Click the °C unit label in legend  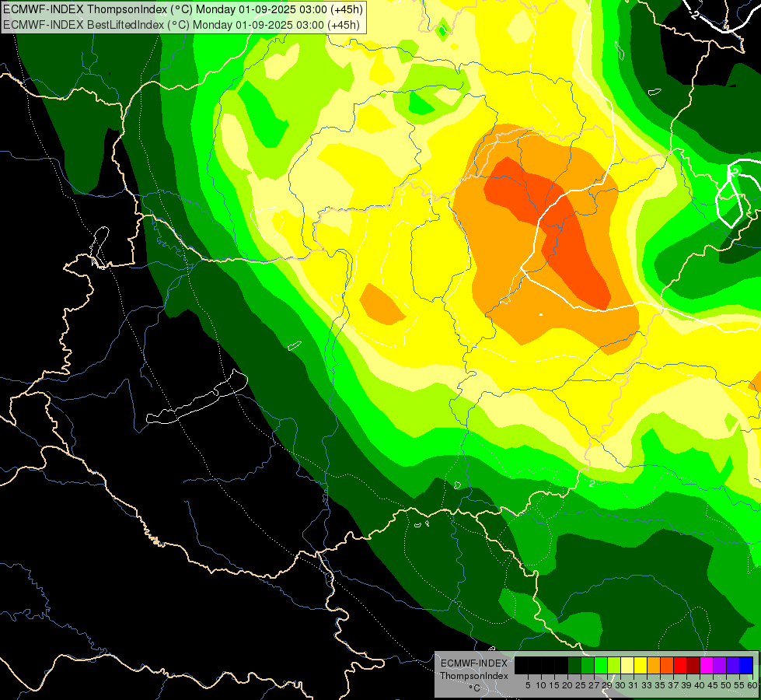(x=475, y=688)
